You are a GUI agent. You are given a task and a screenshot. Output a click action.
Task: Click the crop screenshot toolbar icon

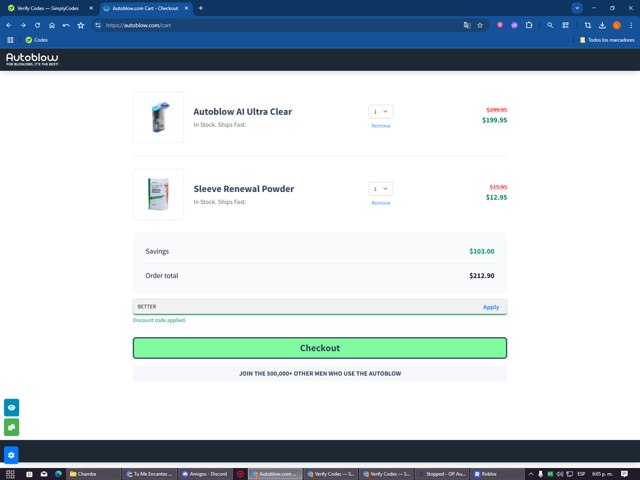[x=588, y=25]
